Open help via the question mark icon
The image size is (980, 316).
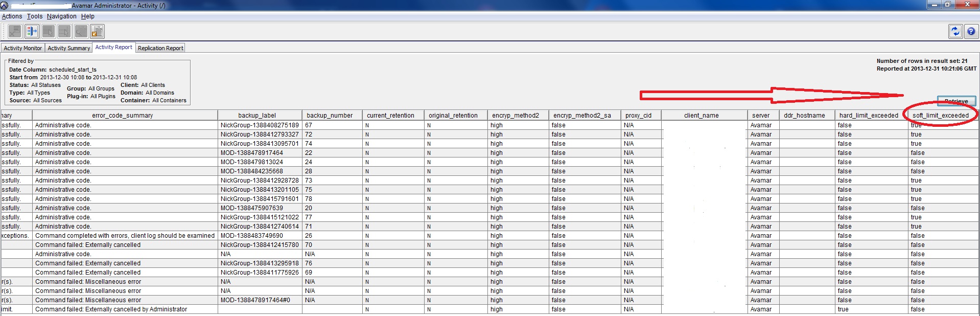(x=971, y=32)
